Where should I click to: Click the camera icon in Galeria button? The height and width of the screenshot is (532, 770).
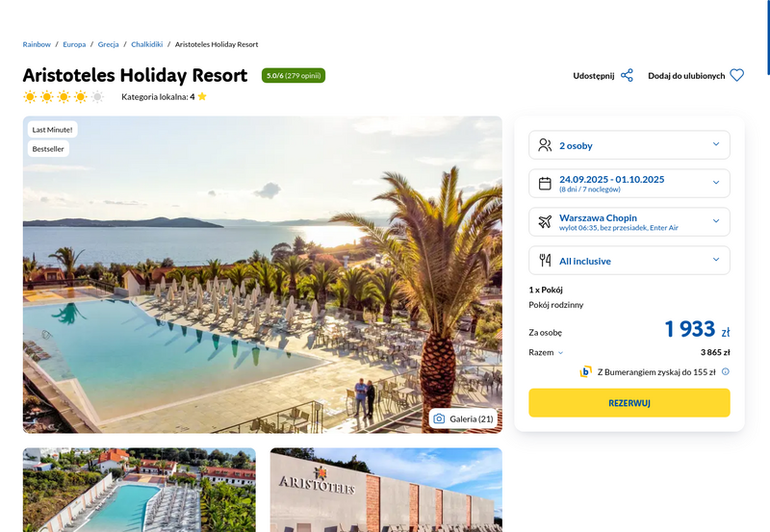point(439,419)
